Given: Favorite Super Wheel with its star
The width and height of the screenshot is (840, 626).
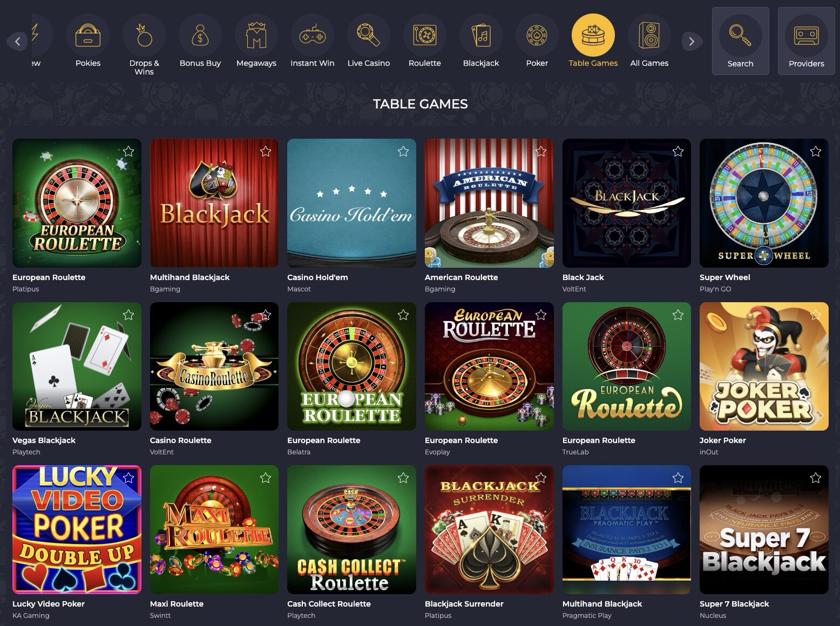Looking at the screenshot, I should (815, 152).
